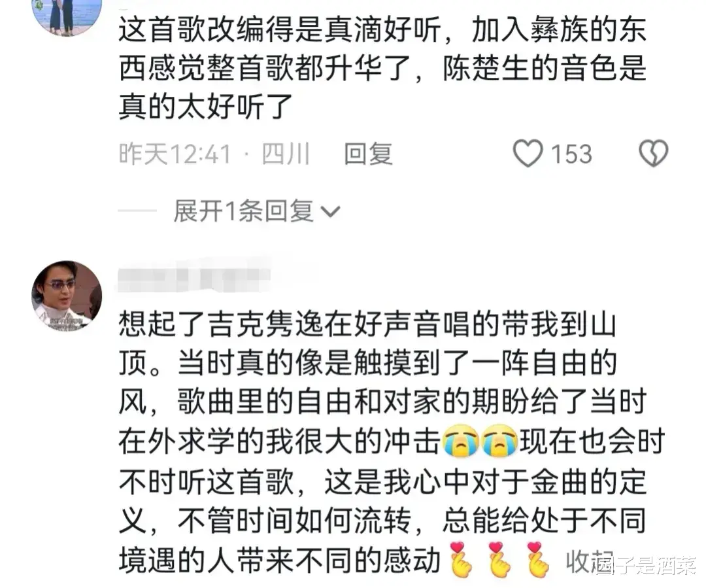This screenshot has height=588, width=706.
Task: Like the comment with 153 likes
Action: tap(528, 154)
